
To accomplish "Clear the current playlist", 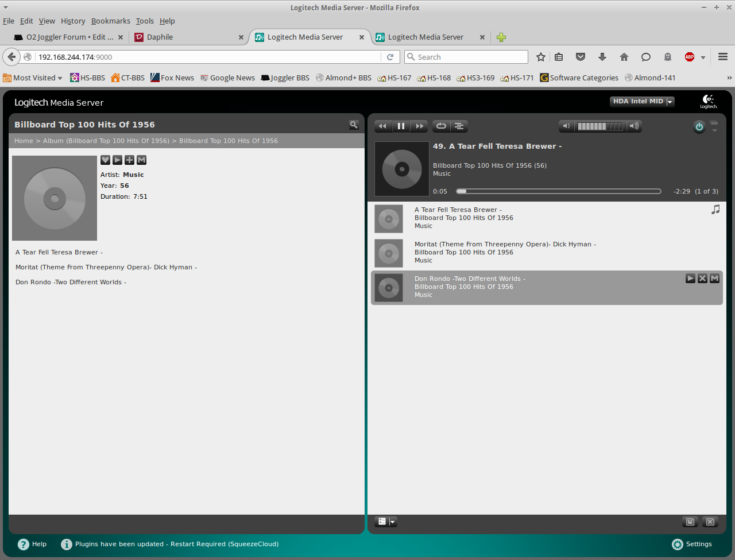I will (710, 522).
